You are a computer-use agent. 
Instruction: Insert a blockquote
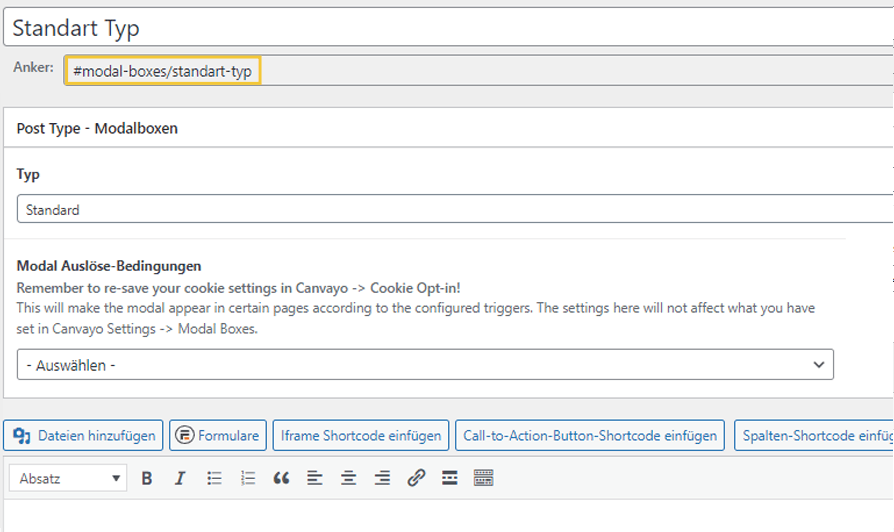point(281,478)
